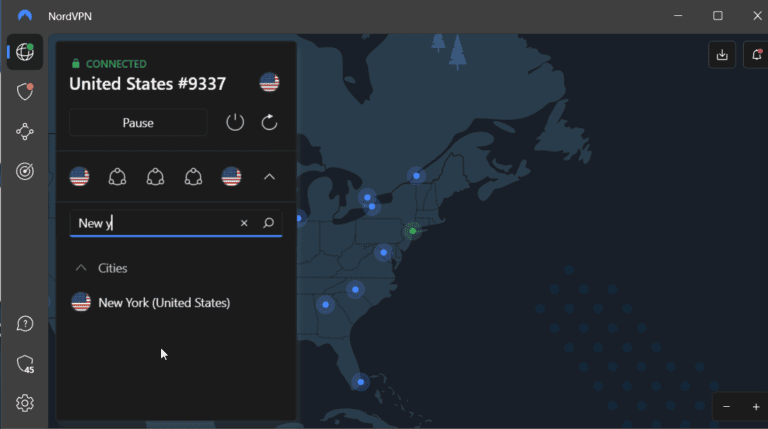
Task: Select last US flag recent connection
Action: click(x=231, y=176)
